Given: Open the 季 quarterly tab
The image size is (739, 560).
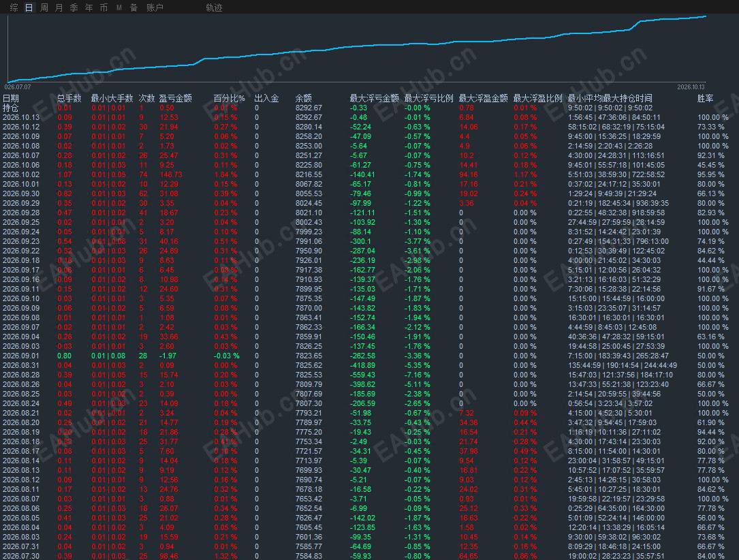Looking at the screenshot, I should [74, 7].
